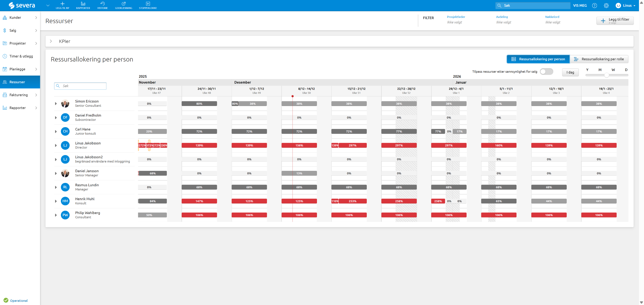Select Ressursallokering per person view
644x305 pixels.
click(538, 59)
